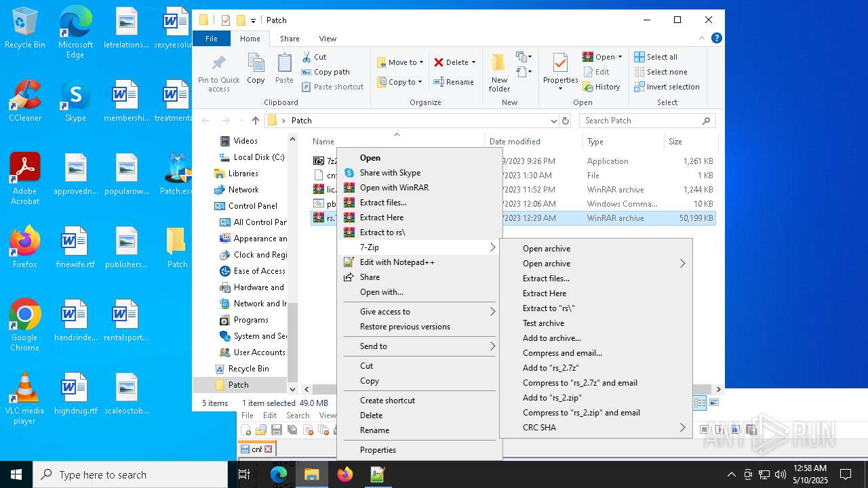Switch to the View ribbon tab
Viewport: 868px width, 488px height.
[x=328, y=39]
